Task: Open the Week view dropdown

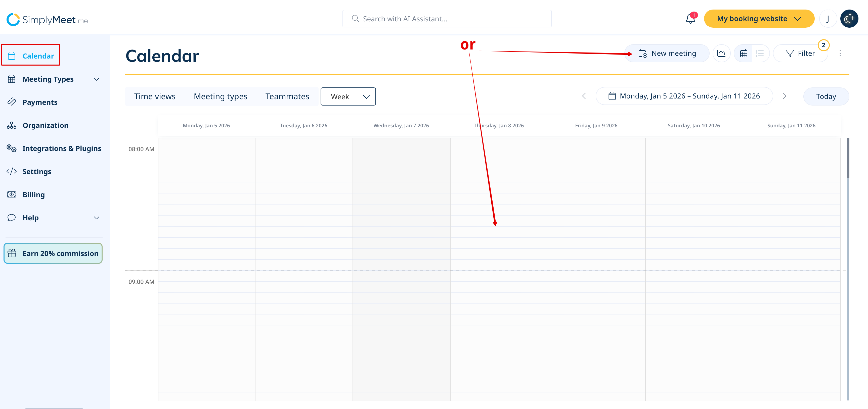Action: [x=348, y=97]
